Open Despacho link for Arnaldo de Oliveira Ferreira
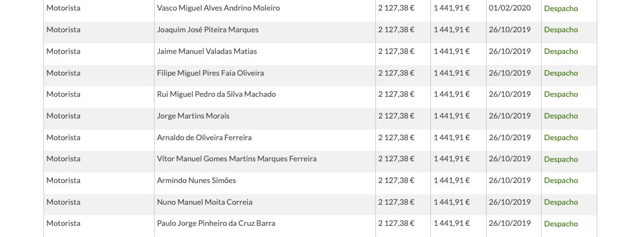 click(561, 137)
